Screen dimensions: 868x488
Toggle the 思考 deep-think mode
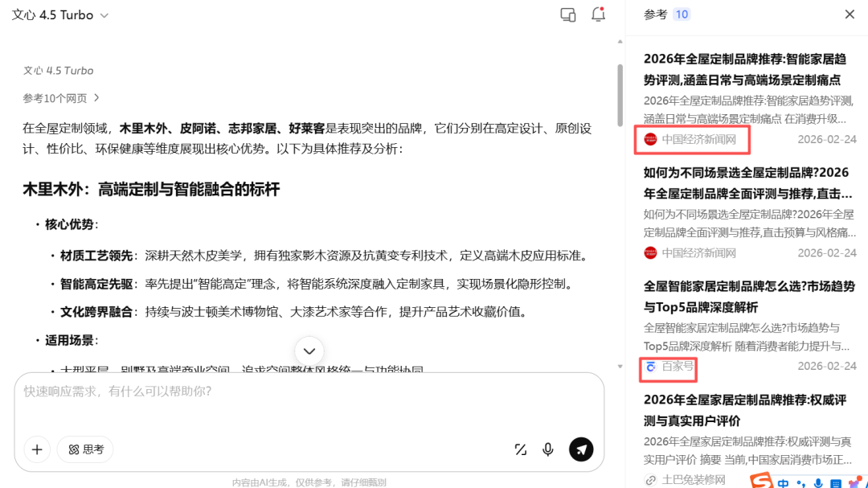click(x=84, y=449)
